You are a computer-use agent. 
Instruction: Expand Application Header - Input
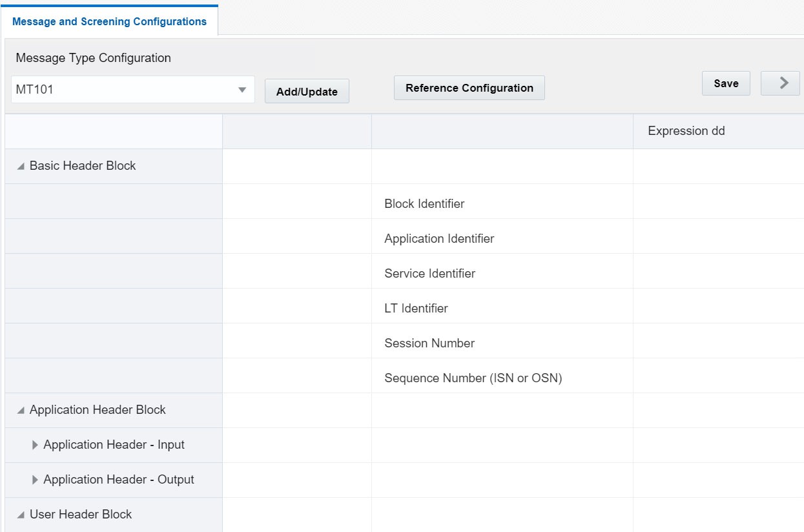pos(35,445)
